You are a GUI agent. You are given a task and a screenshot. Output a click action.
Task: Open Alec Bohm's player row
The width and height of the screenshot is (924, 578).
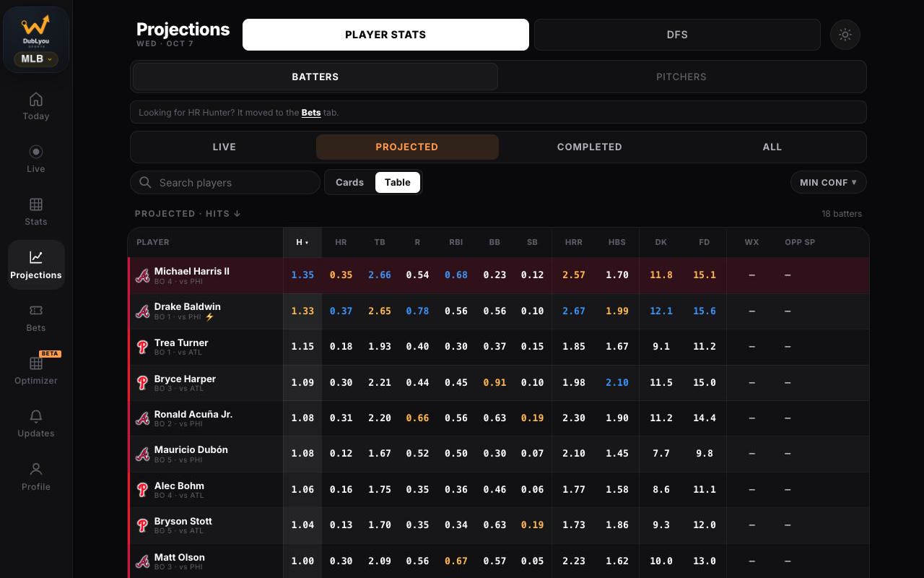point(499,490)
